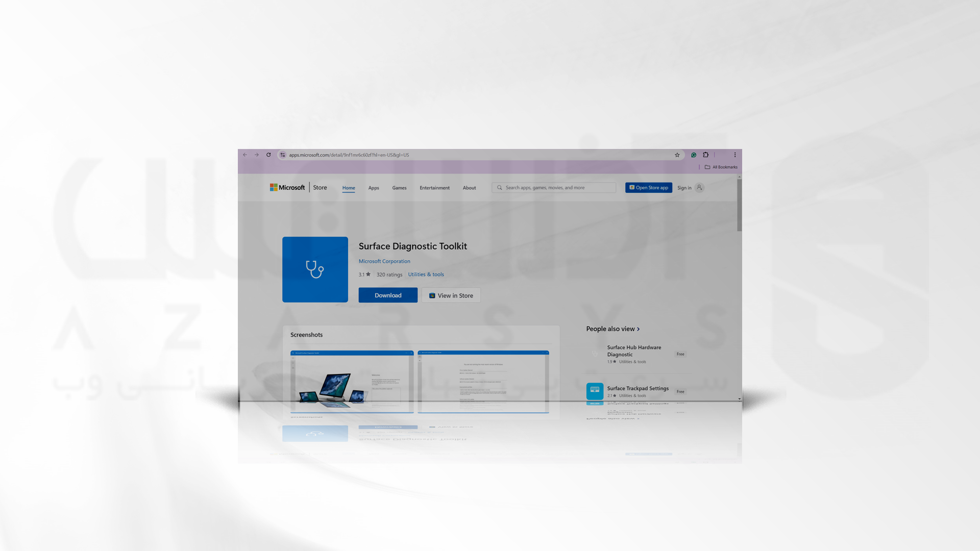Viewport: 980px width, 551px height.
Task: Open Utilities & tools category link
Action: (x=425, y=274)
